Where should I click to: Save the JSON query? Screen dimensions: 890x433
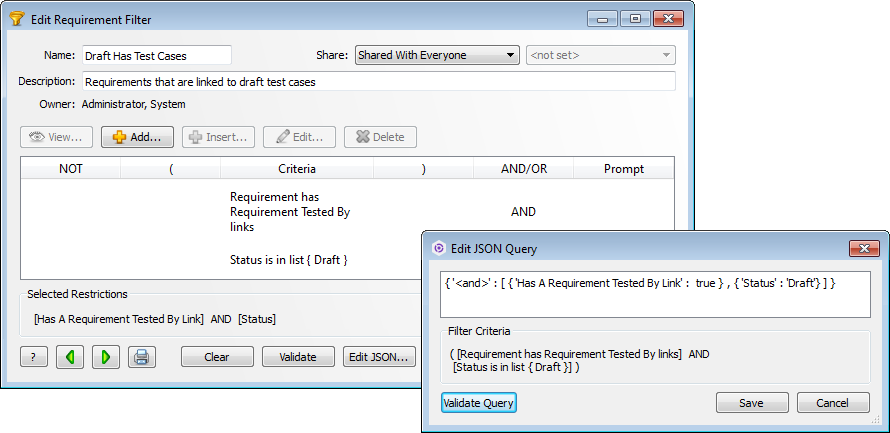(751, 403)
